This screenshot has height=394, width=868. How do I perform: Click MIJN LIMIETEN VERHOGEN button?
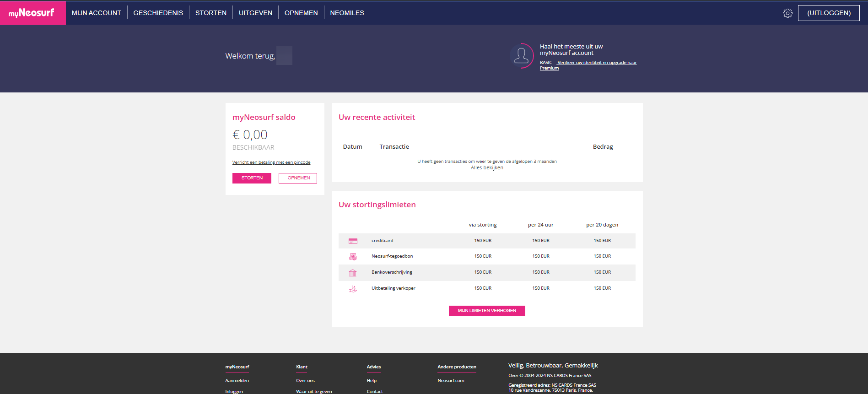coord(487,311)
